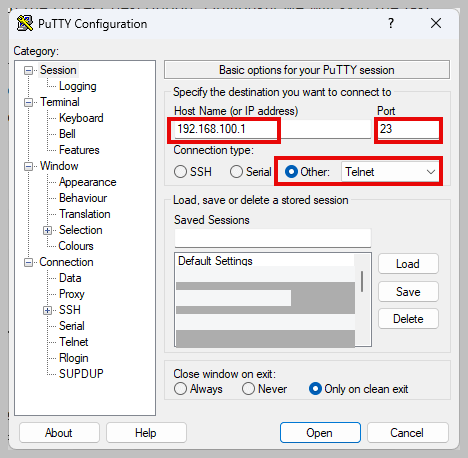Screen dimensions: 468x458
Task: Click the Delete session button
Action: pyautogui.click(x=408, y=319)
